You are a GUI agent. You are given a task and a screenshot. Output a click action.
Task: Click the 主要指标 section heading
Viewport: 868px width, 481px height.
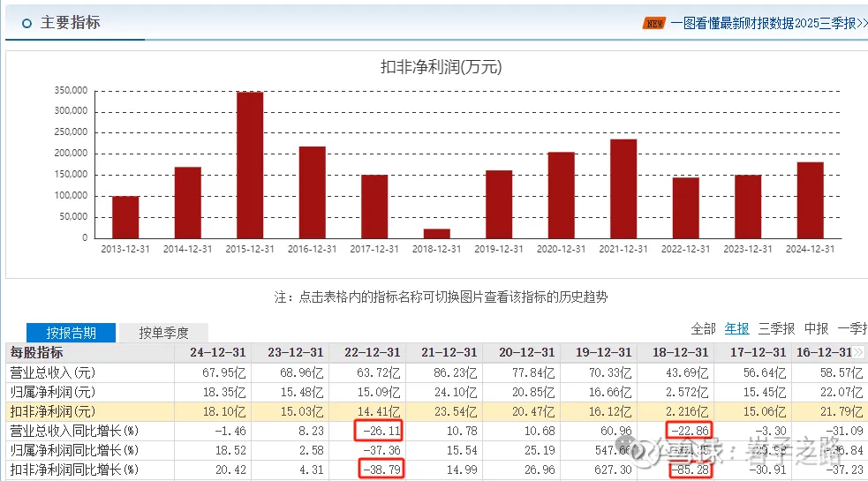tap(71, 22)
